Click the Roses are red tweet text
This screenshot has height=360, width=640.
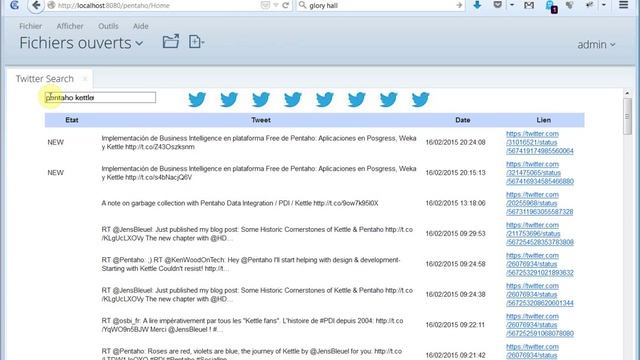click(x=251, y=354)
